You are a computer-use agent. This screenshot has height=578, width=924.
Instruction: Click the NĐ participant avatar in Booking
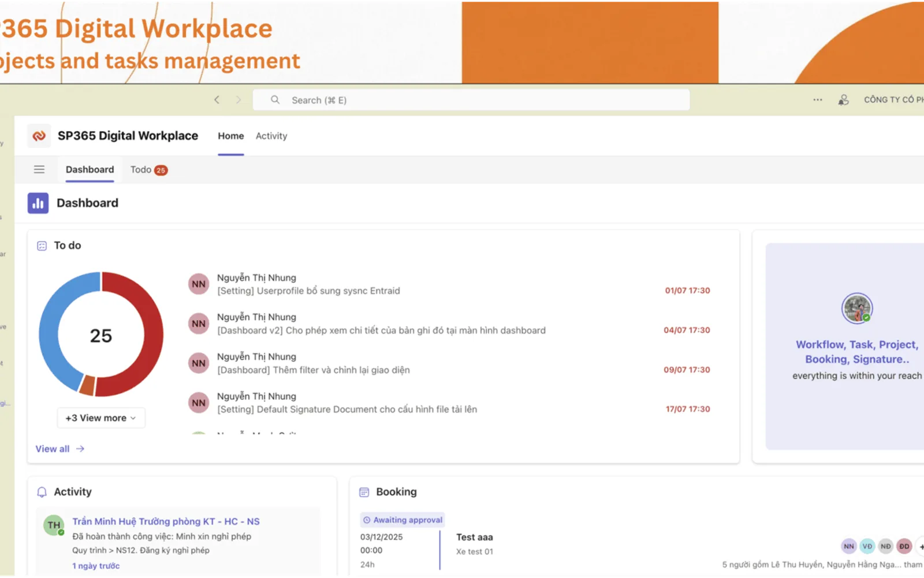click(x=886, y=546)
